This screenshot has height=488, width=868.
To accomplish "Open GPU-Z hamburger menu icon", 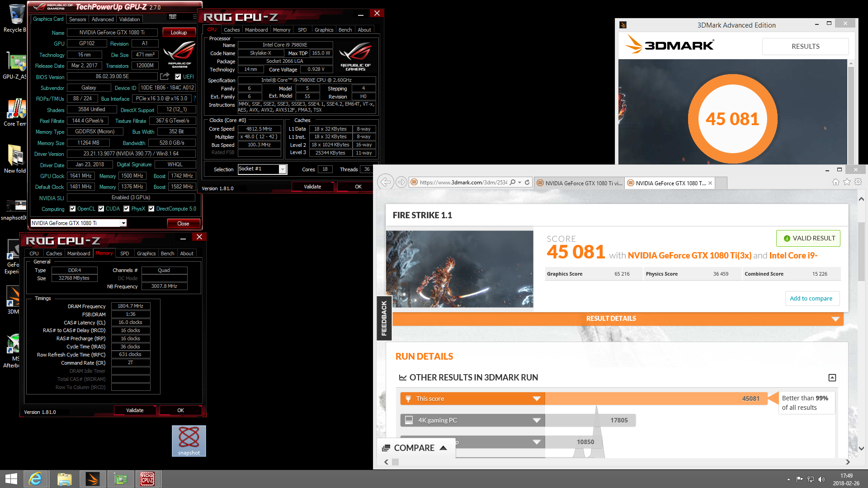I will [x=195, y=17].
